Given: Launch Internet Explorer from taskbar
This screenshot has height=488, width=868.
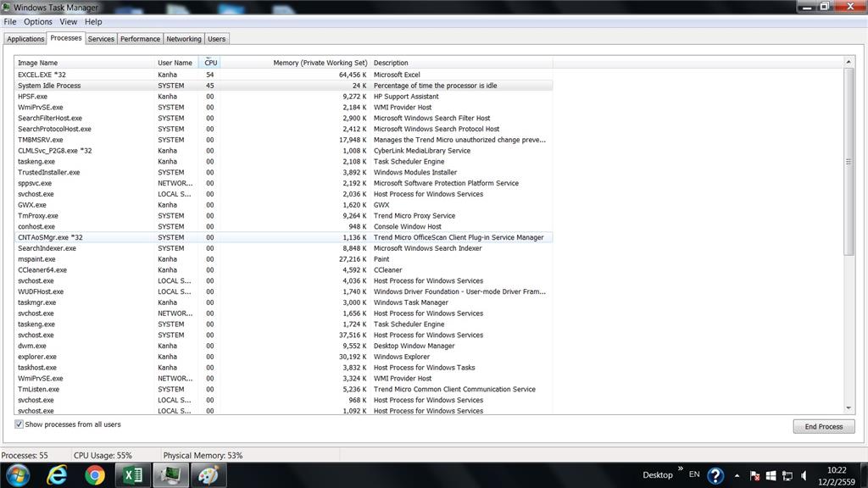Looking at the screenshot, I should pos(57,475).
